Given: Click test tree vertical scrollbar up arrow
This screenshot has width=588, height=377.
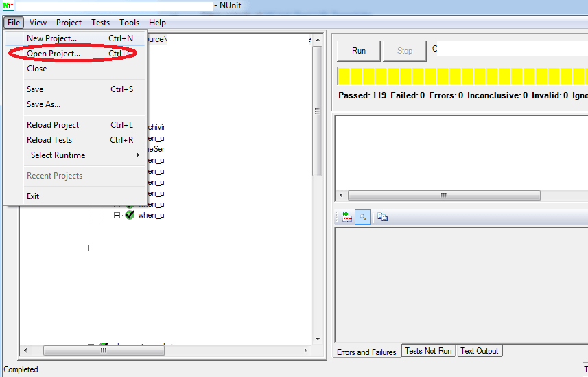Looking at the screenshot, I should [x=318, y=39].
